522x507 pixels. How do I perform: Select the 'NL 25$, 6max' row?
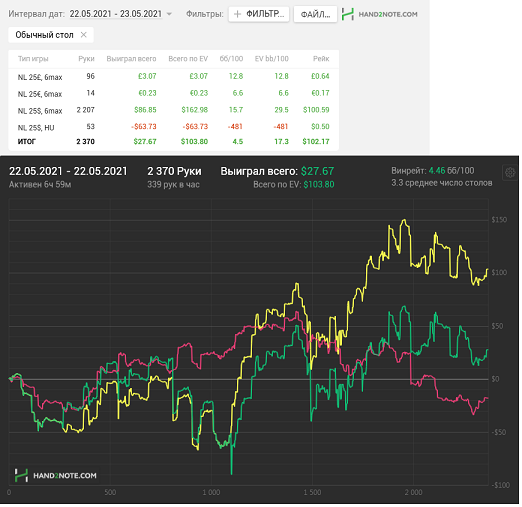[173, 110]
